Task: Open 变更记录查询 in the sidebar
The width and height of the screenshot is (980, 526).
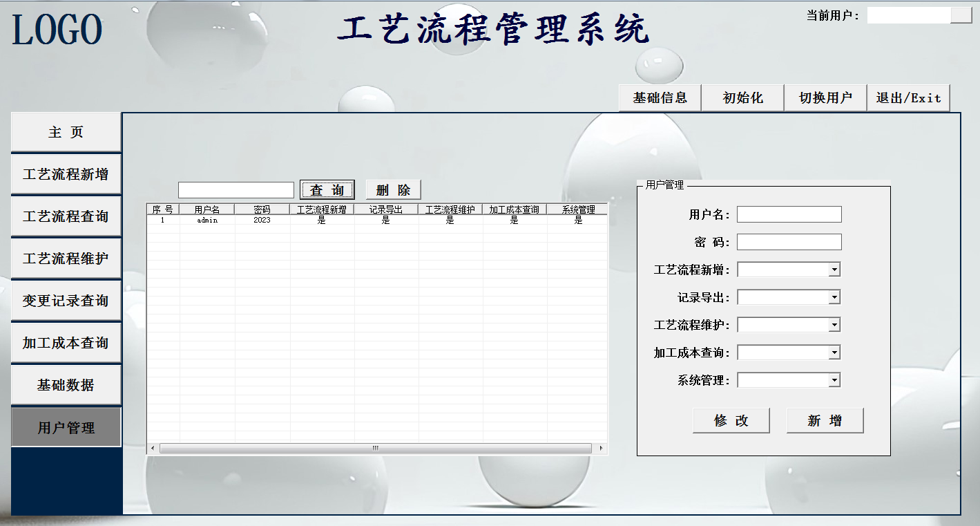Action: (x=66, y=301)
